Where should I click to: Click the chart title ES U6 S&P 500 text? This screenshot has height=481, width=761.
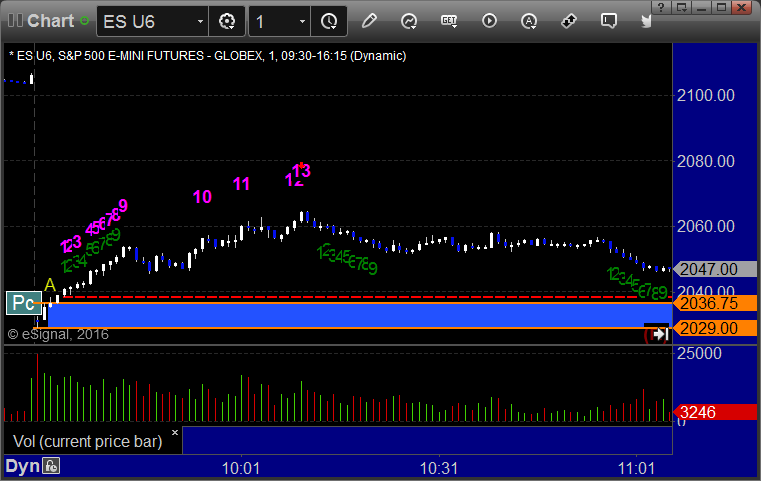pyautogui.click(x=207, y=56)
